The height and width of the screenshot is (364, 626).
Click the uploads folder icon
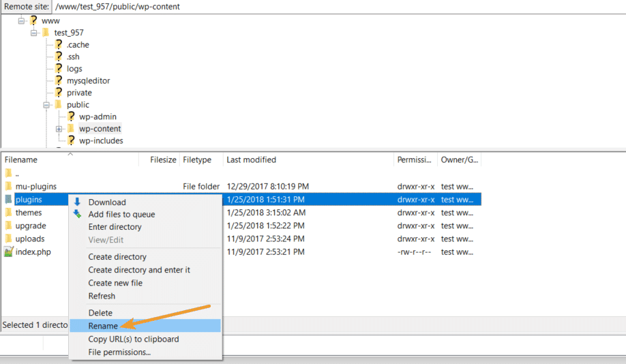pyautogui.click(x=8, y=239)
